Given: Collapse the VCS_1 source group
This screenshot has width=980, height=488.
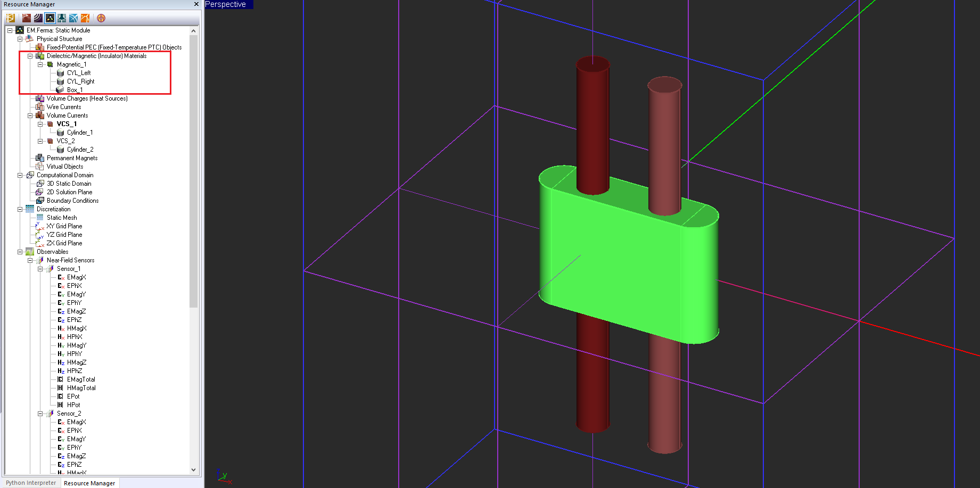Looking at the screenshot, I should [x=40, y=124].
